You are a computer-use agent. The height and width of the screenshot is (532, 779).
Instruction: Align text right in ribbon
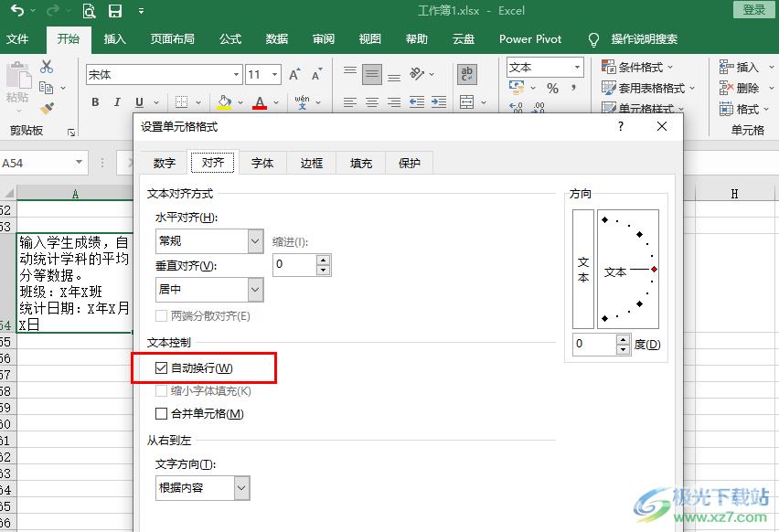point(394,102)
